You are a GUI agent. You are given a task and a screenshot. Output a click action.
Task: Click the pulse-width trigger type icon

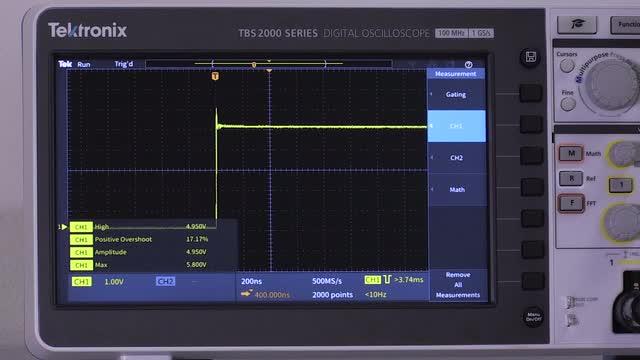point(387,280)
